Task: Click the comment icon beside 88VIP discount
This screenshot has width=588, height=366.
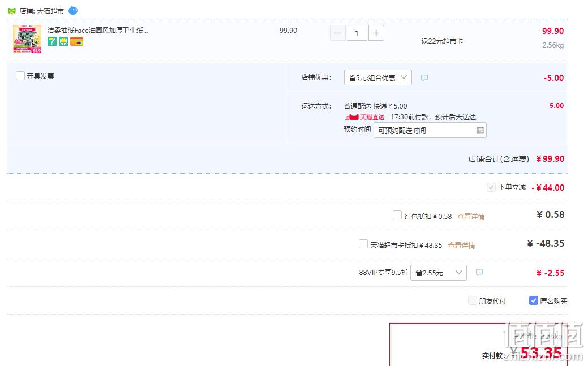Action: point(479,273)
